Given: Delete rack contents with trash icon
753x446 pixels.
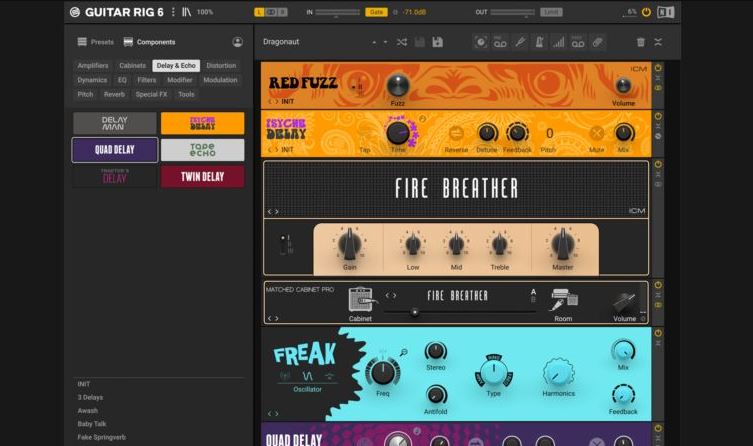Looking at the screenshot, I should 641,42.
